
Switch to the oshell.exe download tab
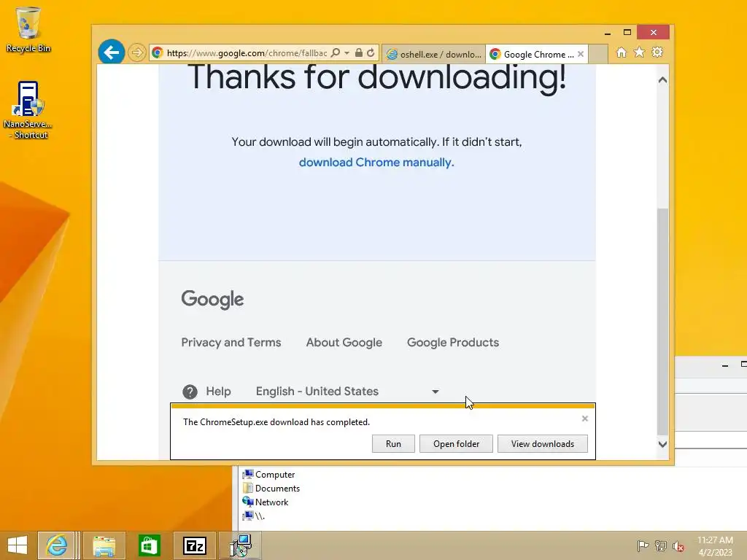[434, 54]
